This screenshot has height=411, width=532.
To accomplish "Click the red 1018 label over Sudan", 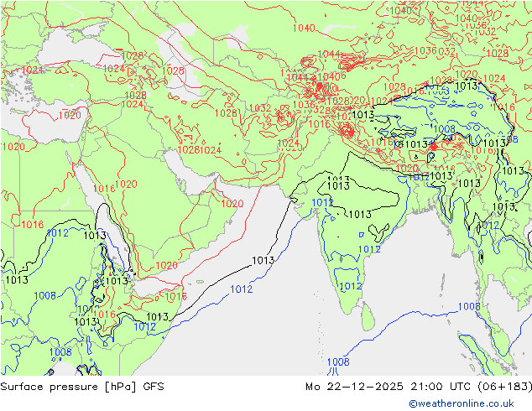I will click(x=32, y=225).
